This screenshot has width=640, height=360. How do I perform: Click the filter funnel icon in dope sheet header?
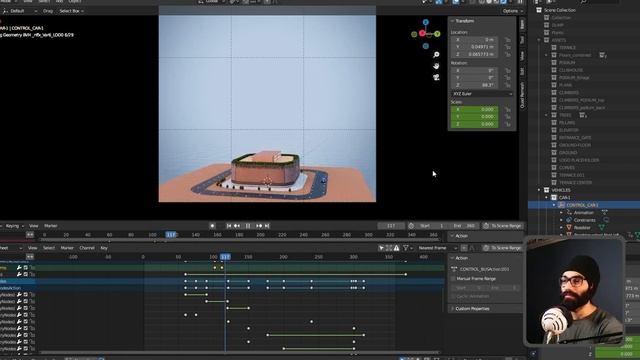click(406, 248)
